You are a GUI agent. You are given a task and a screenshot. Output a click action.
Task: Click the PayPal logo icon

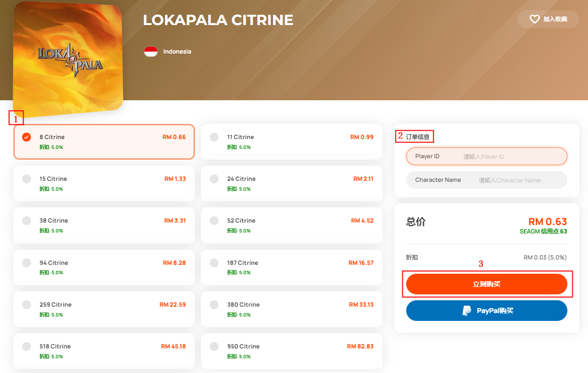point(467,311)
